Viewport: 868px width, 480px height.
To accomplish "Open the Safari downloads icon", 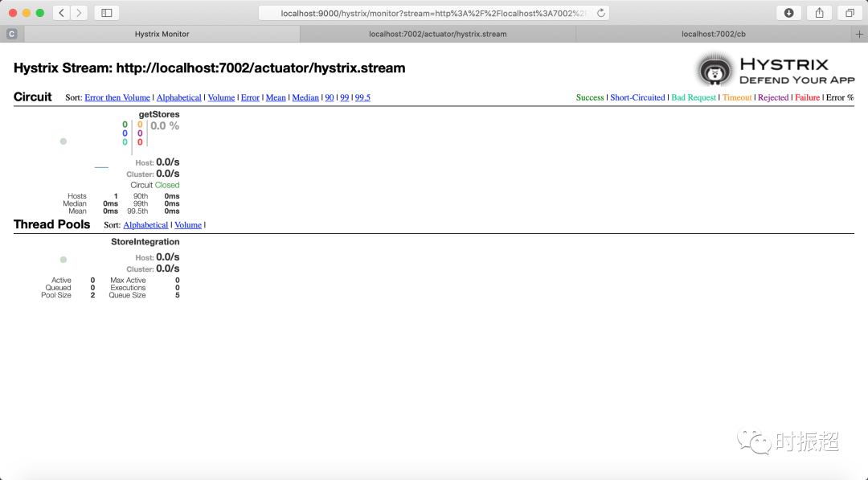I will tap(789, 13).
